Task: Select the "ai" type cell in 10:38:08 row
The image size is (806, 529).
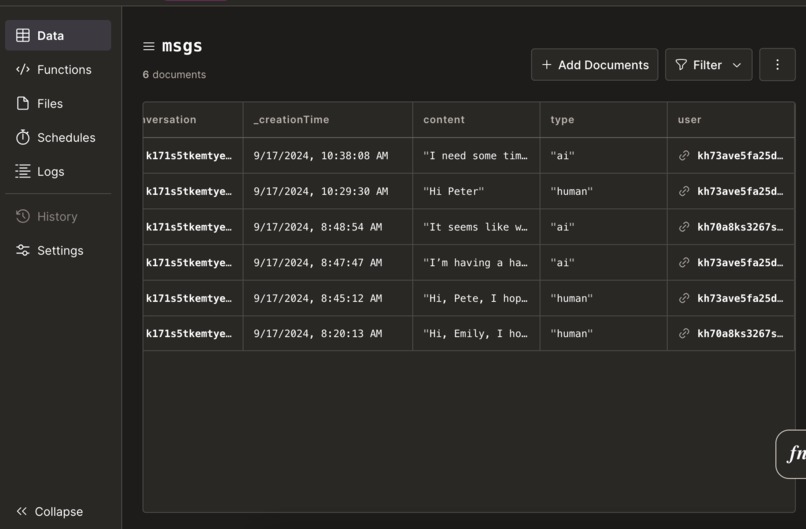Action: 604,155
